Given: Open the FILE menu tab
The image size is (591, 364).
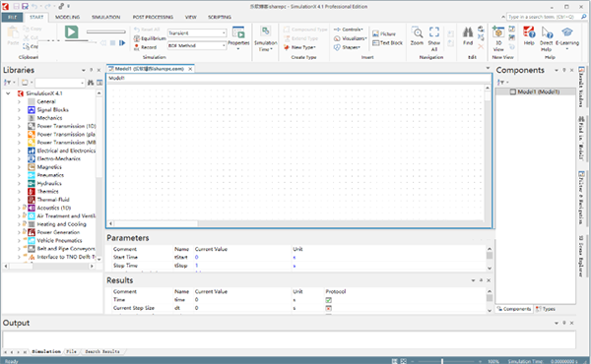Looking at the screenshot, I should (x=12, y=17).
